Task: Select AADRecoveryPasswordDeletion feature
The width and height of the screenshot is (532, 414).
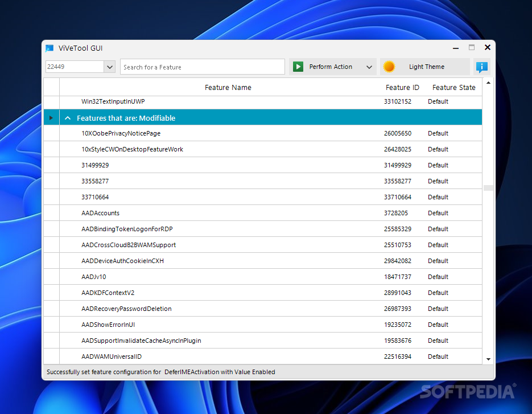Action: (x=126, y=309)
